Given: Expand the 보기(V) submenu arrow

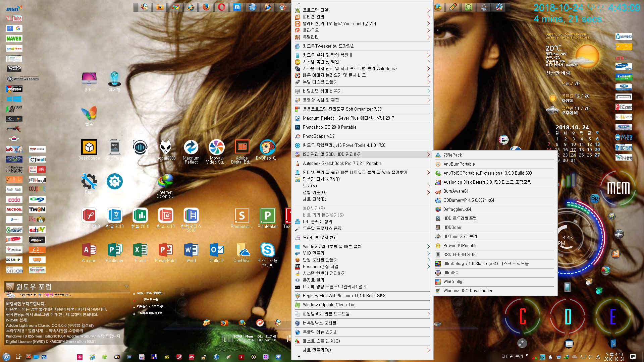Looking at the screenshot, I should click(x=428, y=186).
